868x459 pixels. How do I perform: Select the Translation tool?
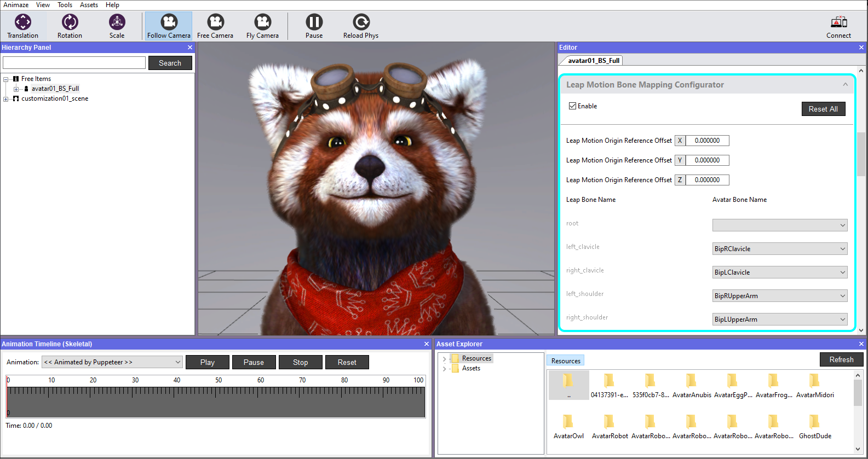pyautogui.click(x=23, y=26)
